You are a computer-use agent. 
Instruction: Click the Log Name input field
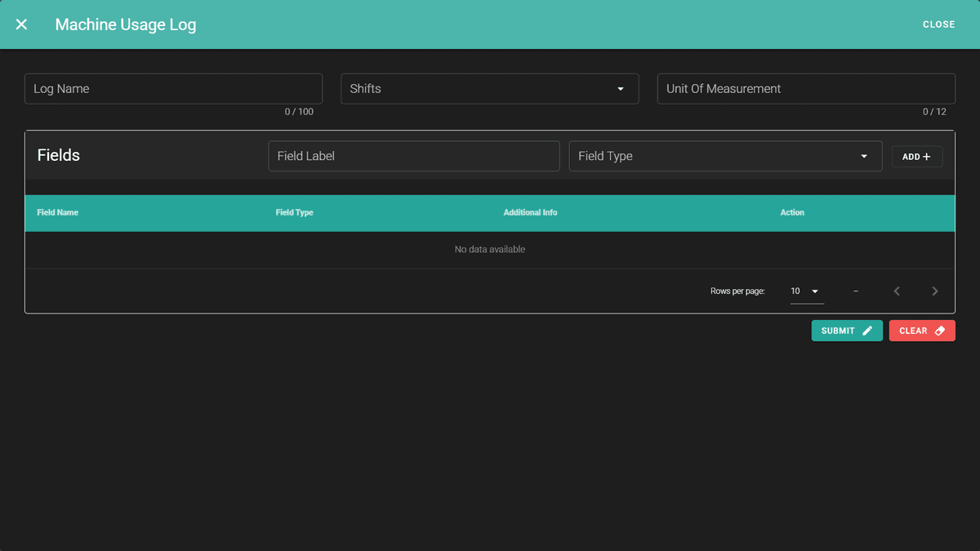(173, 89)
